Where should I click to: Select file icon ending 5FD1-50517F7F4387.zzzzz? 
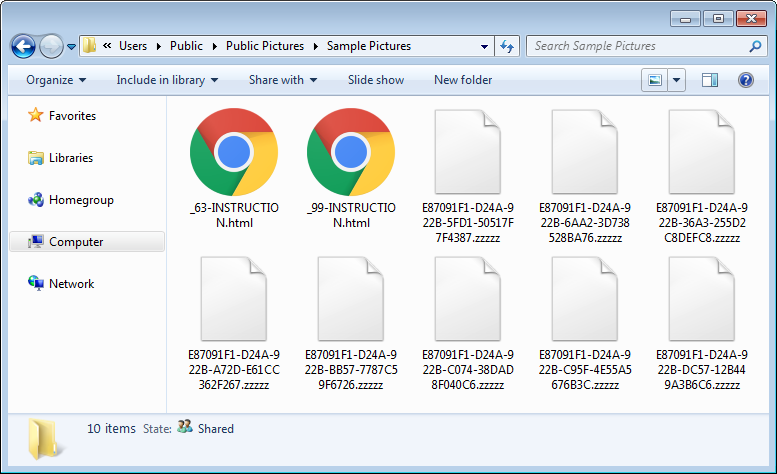click(x=468, y=152)
